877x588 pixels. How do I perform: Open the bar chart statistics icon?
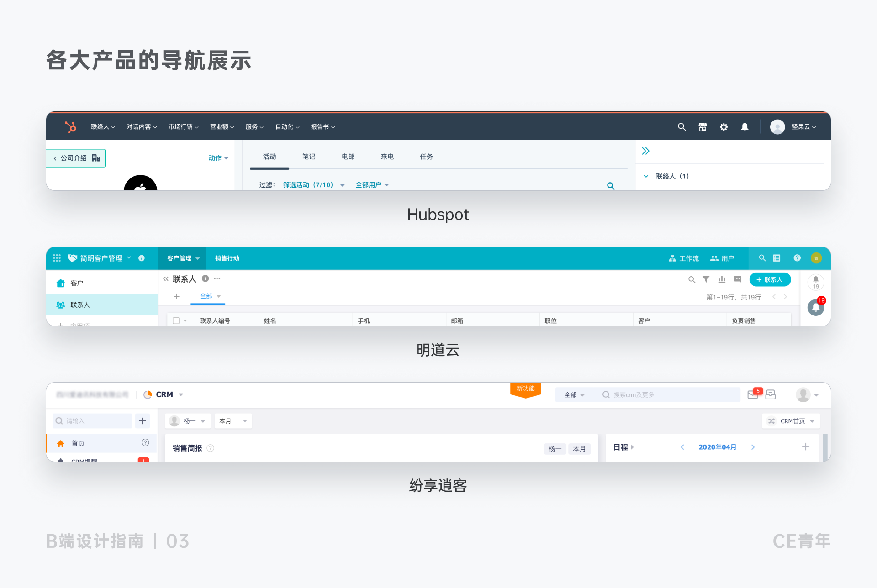722,279
